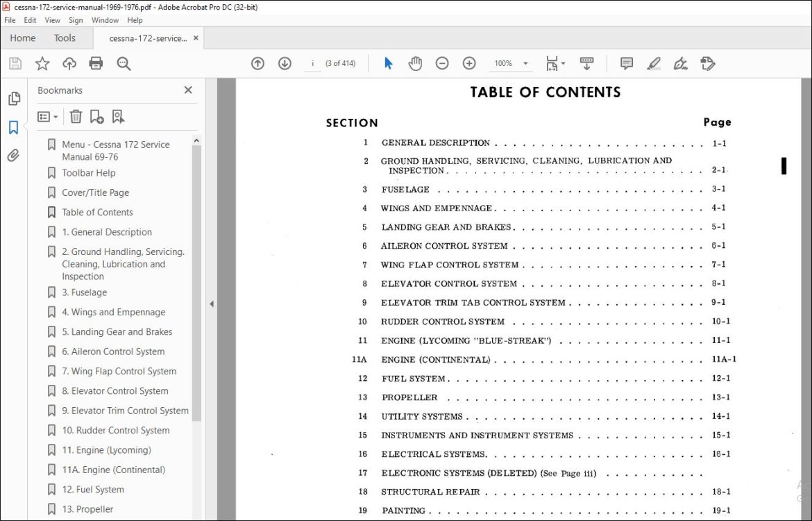The width and height of the screenshot is (812, 521).
Task: Click the page number input field
Action: 313,63
